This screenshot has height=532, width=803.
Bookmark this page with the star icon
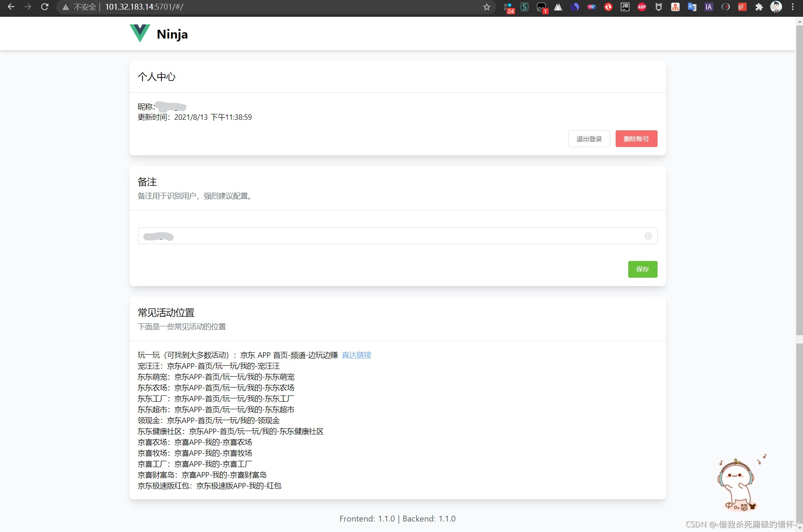point(487,7)
